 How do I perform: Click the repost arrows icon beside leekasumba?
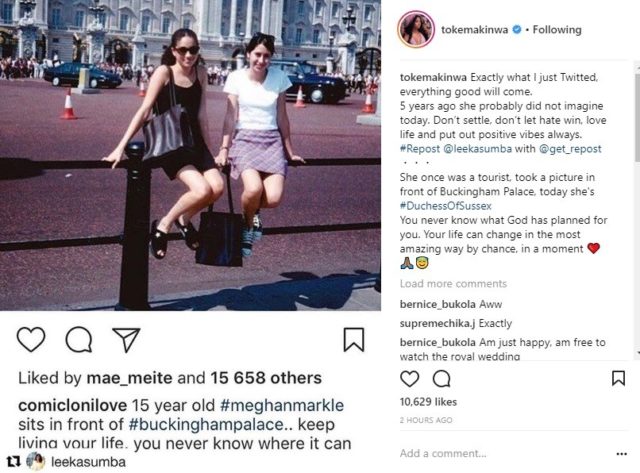click(x=12, y=461)
